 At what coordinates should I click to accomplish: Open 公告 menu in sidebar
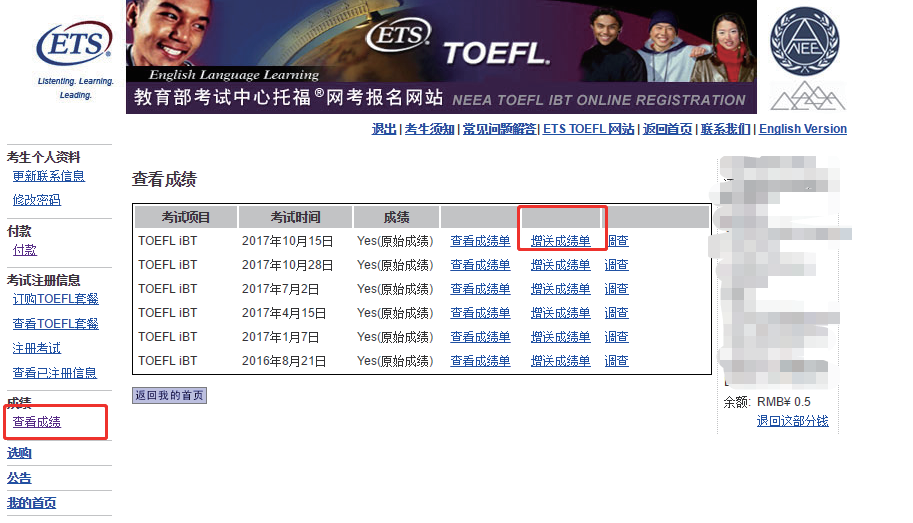pyautogui.click(x=19, y=478)
